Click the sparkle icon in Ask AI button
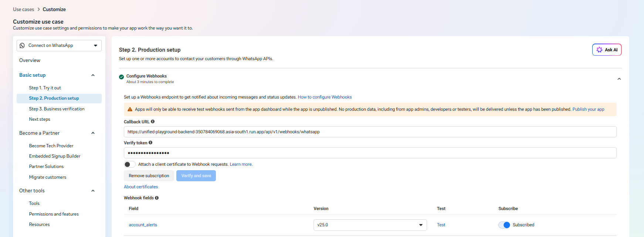The height and width of the screenshot is (237, 644). click(x=599, y=50)
